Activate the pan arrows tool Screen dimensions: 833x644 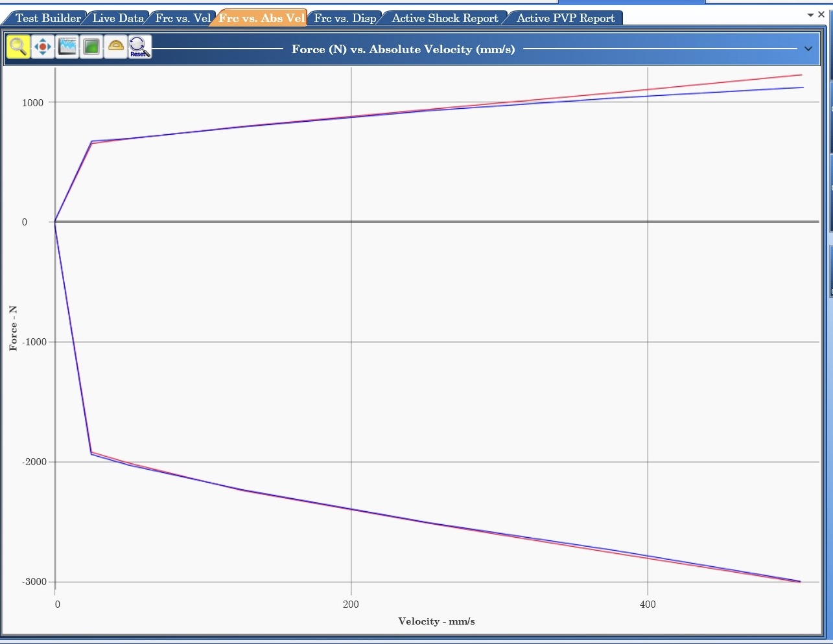pyautogui.click(x=43, y=47)
